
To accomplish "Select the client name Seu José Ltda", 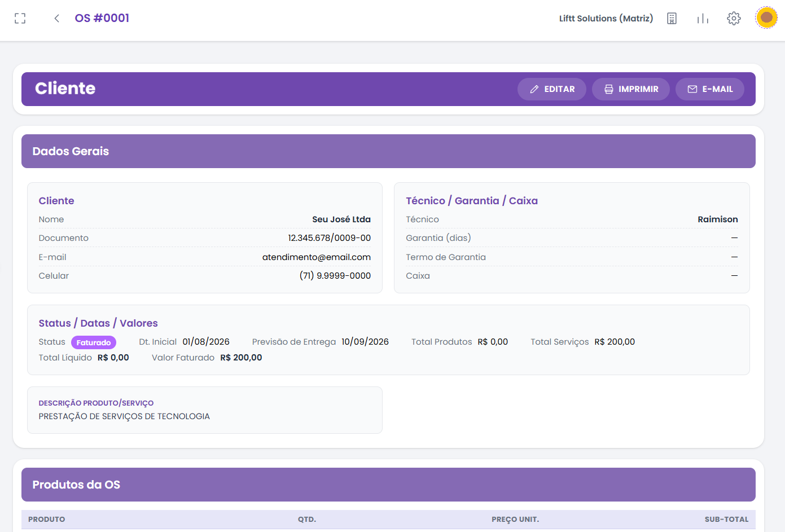I will pyautogui.click(x=341, y=219).
